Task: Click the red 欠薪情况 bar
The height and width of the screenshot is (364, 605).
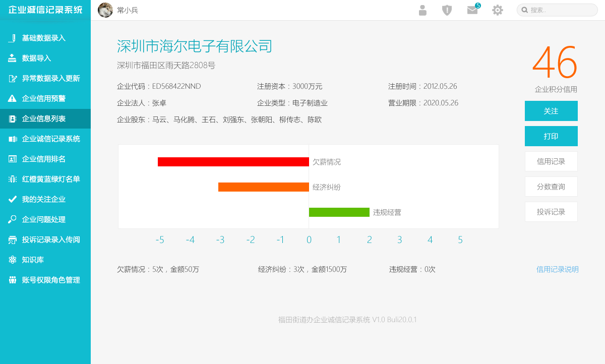Action: (233, 162)
